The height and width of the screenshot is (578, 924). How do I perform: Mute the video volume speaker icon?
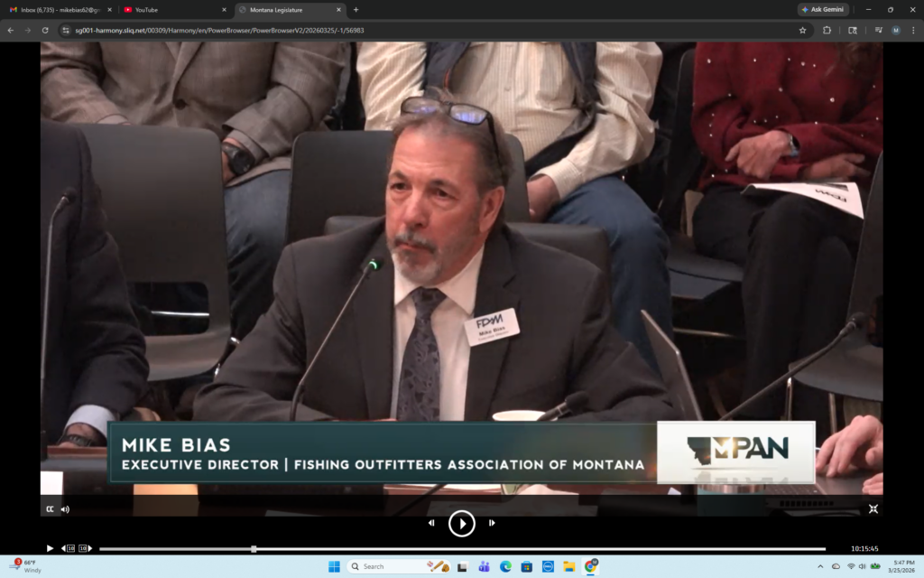click(65, 509)
